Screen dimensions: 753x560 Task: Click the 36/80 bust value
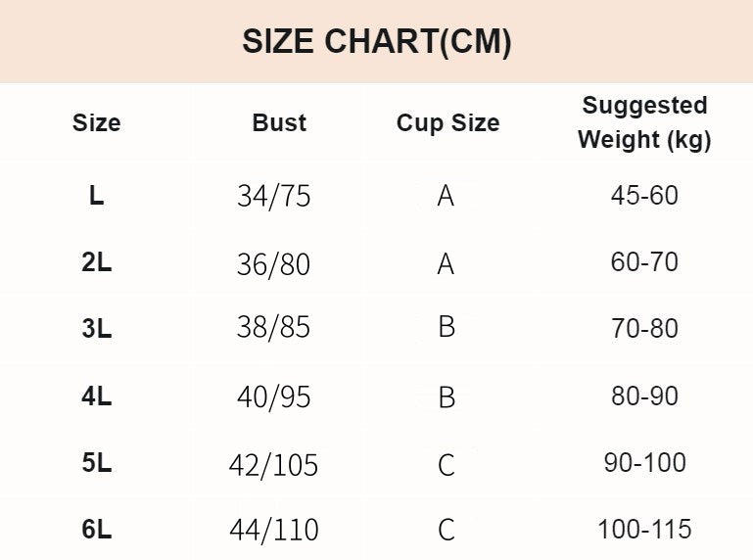(274, 264)
